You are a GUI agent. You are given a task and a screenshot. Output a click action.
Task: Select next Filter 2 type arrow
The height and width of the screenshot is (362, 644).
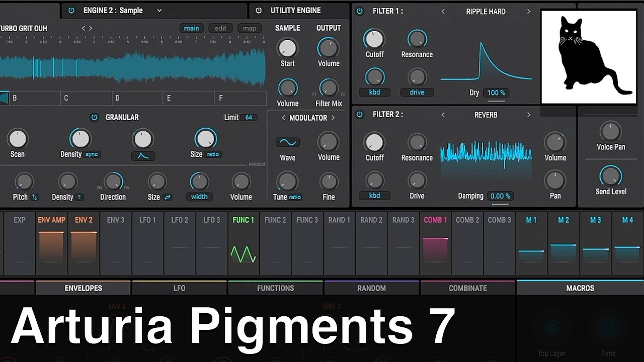pyautogui.click(x=528, y=115)
